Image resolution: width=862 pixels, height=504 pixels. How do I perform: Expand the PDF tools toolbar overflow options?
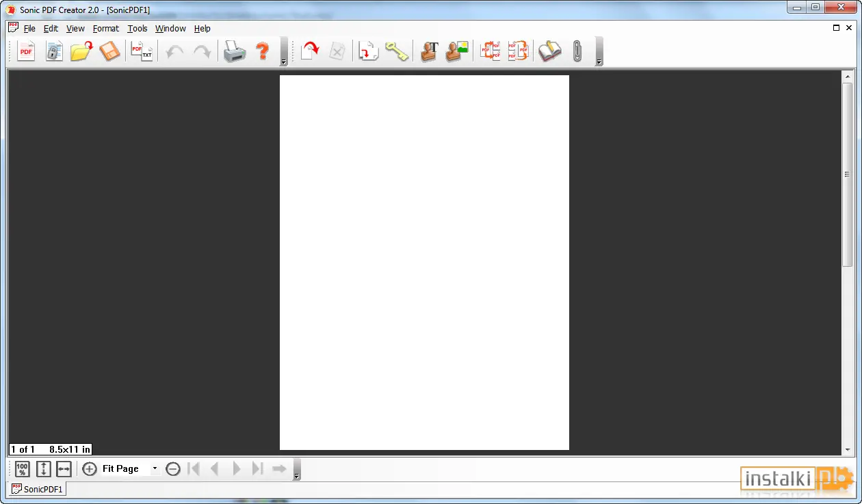pyautogui.click(x=599, y=51)
